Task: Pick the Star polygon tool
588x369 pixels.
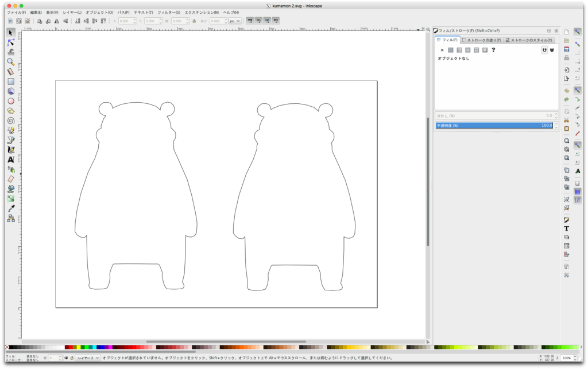Action: 11,111
